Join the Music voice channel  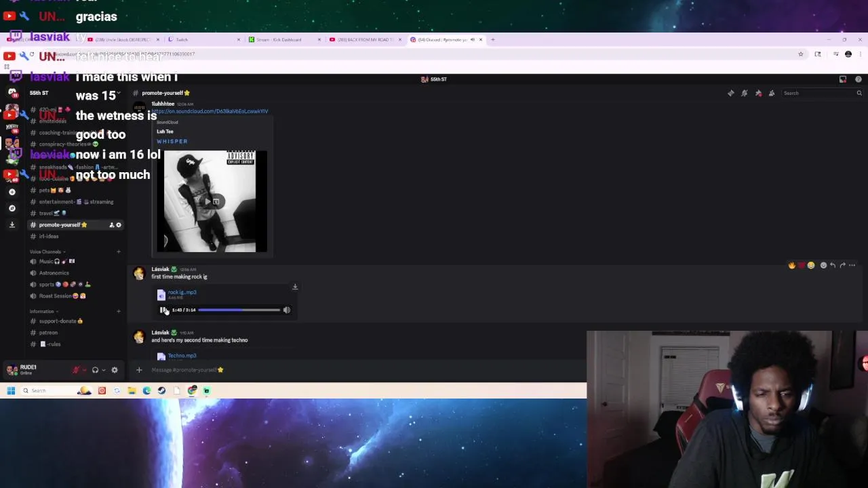[76, 262]
